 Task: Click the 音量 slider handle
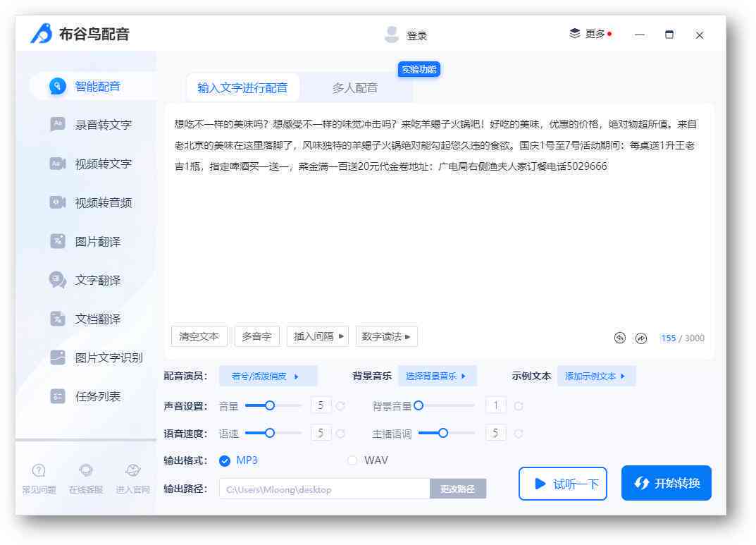point(270,405)
